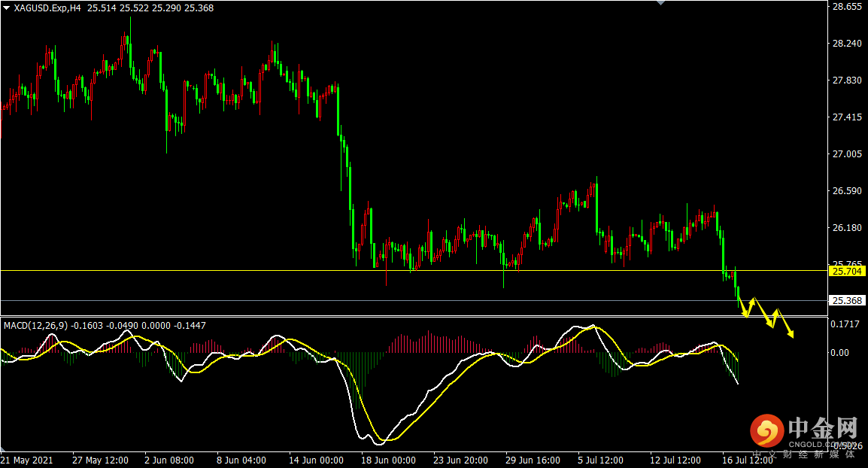The image size is (868, 468).
Task: Click the yellow 25.704 price label
Action: click(x=846, y=271)
